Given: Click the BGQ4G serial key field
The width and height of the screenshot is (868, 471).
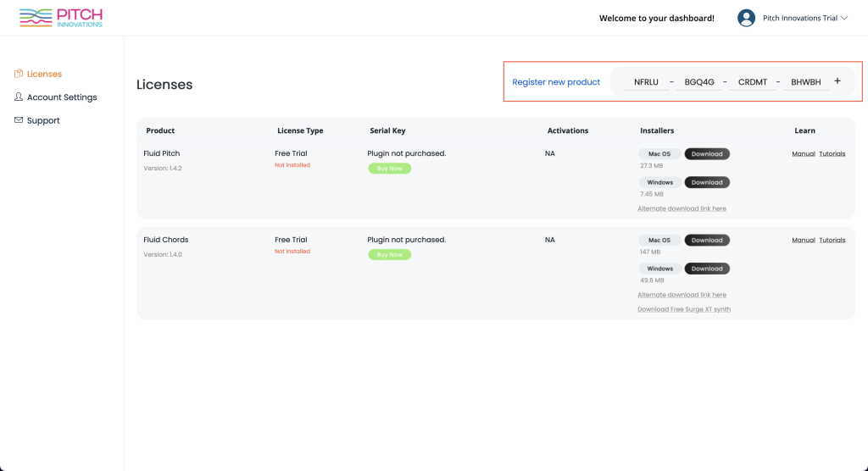Looking at the screenshot, I should pos(699,82).
